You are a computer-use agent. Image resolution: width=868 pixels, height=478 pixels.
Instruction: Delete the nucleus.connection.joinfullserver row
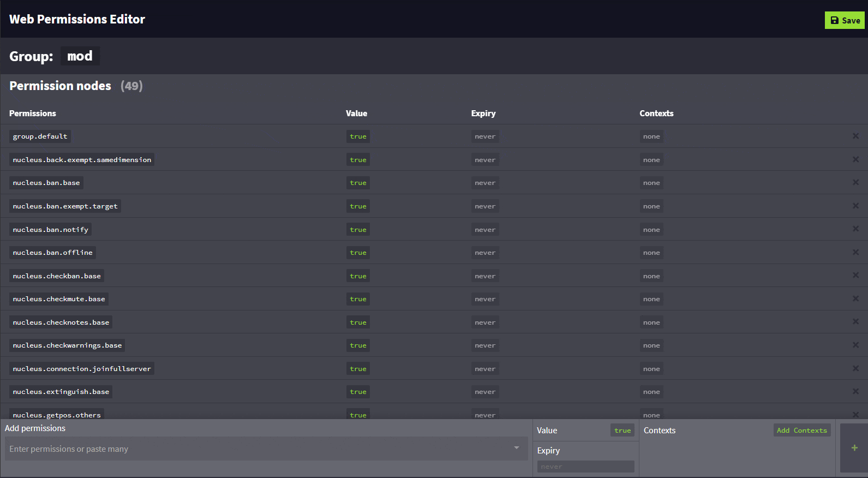pos(855,368)
